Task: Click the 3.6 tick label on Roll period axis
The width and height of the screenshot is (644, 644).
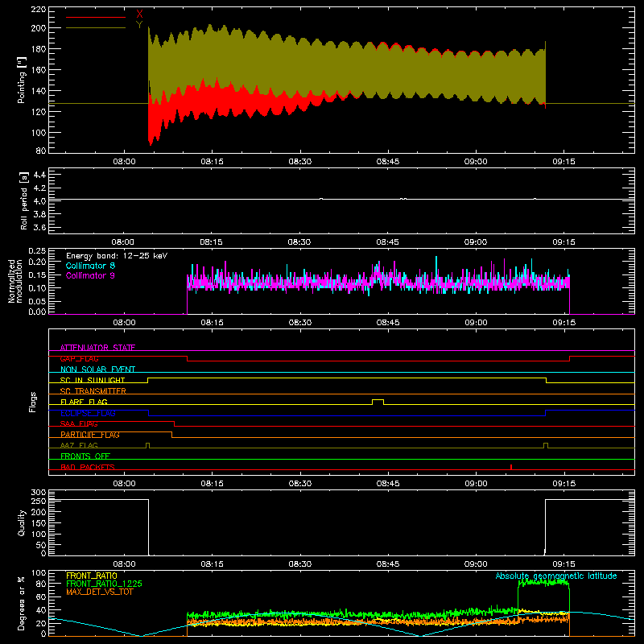Action: pyautogui.click(x=39, y=227)
